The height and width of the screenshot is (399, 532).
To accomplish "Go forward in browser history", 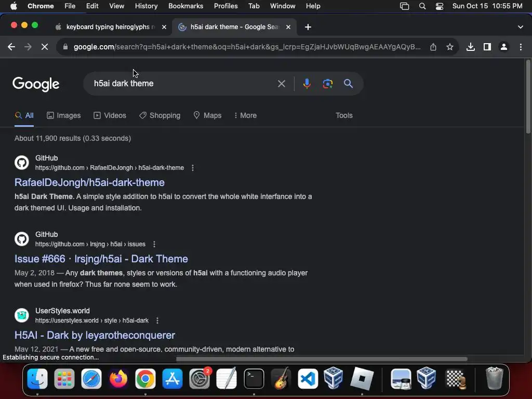I will pyautogui.click(x=28, y=47).
